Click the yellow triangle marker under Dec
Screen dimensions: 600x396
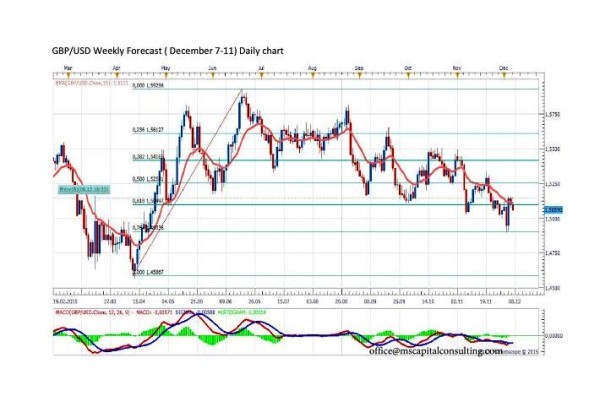(504, 76)
